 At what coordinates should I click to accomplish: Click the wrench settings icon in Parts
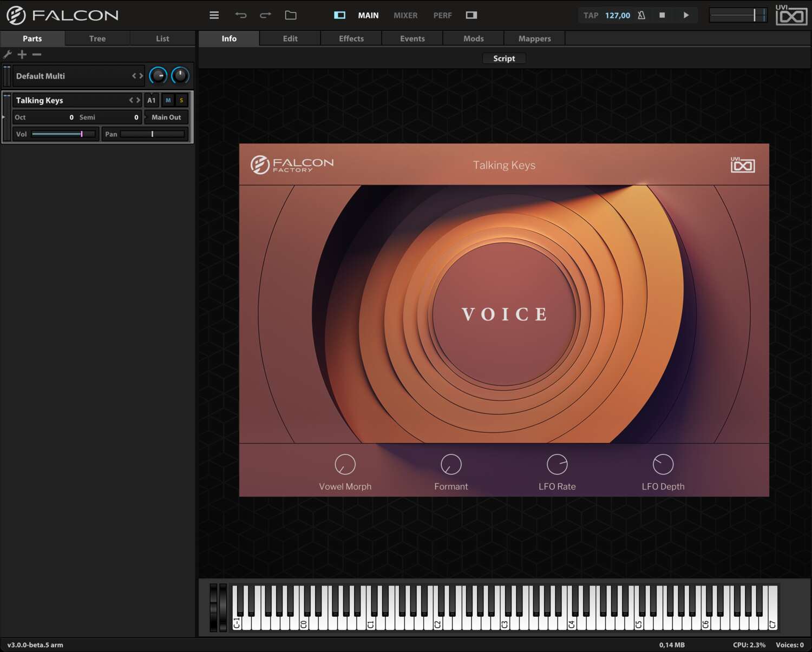8,54
